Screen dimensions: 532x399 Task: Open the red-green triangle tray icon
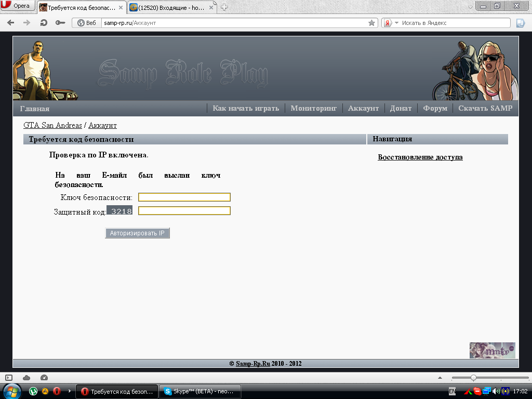(468, 392)
